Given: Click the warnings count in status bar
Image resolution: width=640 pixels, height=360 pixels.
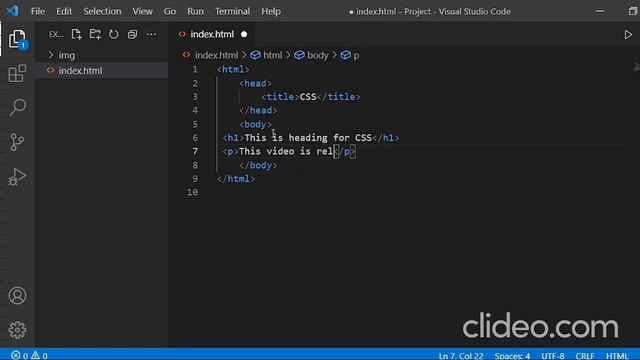Looking at the screenshot, I should (x=40, y=356).
